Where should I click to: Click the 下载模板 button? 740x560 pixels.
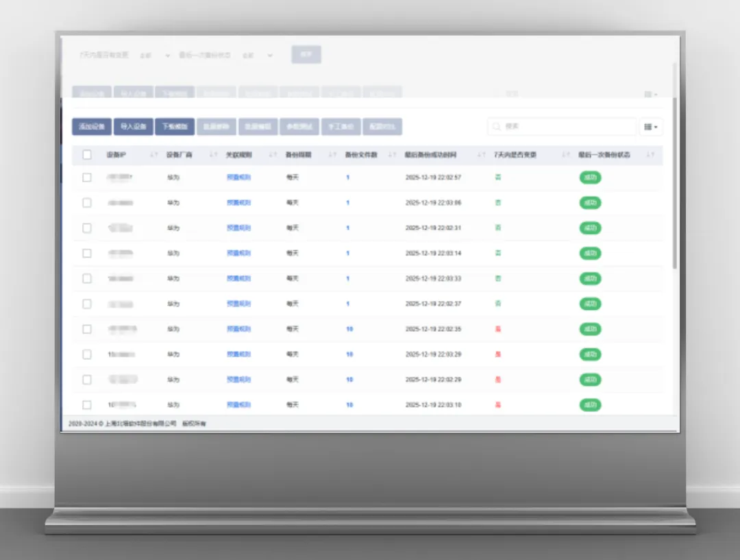(175, 127)
